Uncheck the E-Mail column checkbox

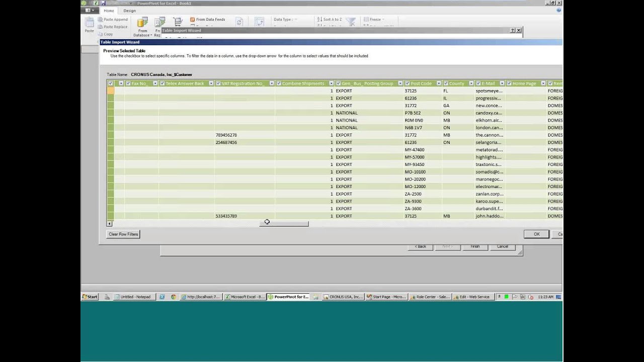coord(478,83)
